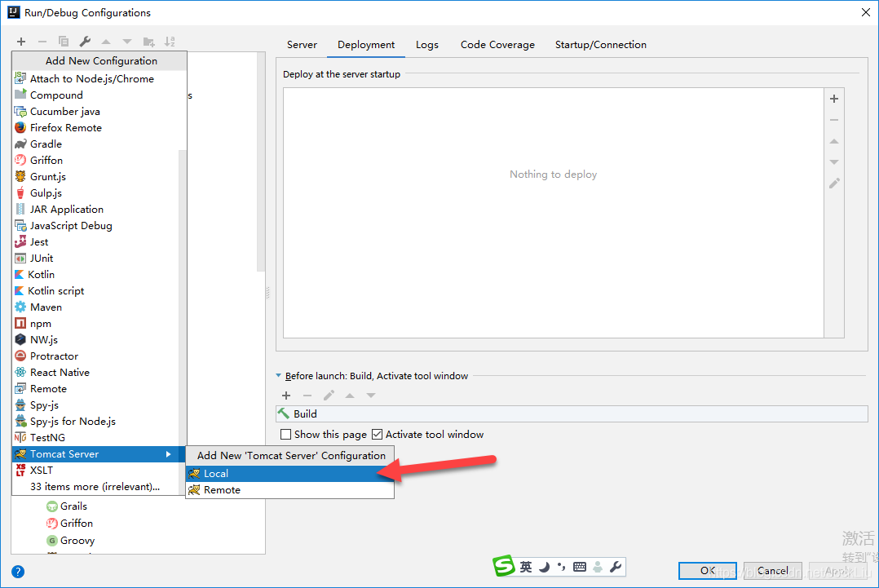The height and width of the screenshot is (588, 879).
Task: Click the Cancel button
Action: click(772, 571)
